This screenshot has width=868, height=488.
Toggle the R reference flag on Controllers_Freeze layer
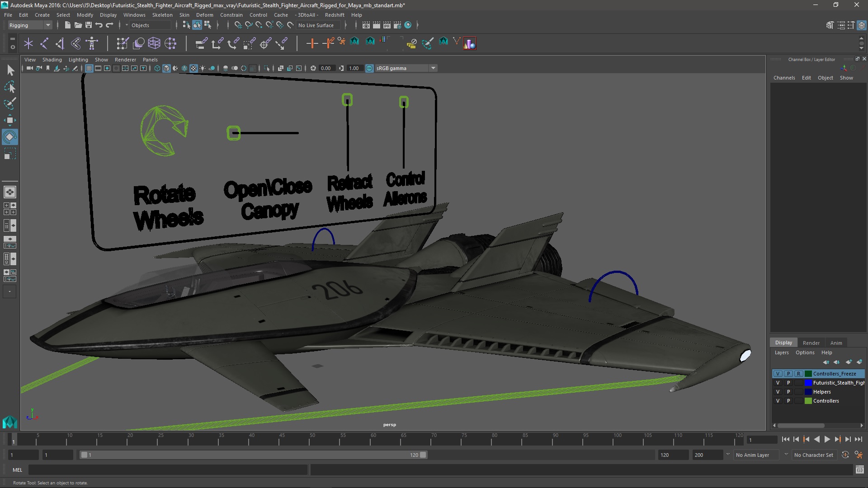pyautogui.click(x=799, y=374)
